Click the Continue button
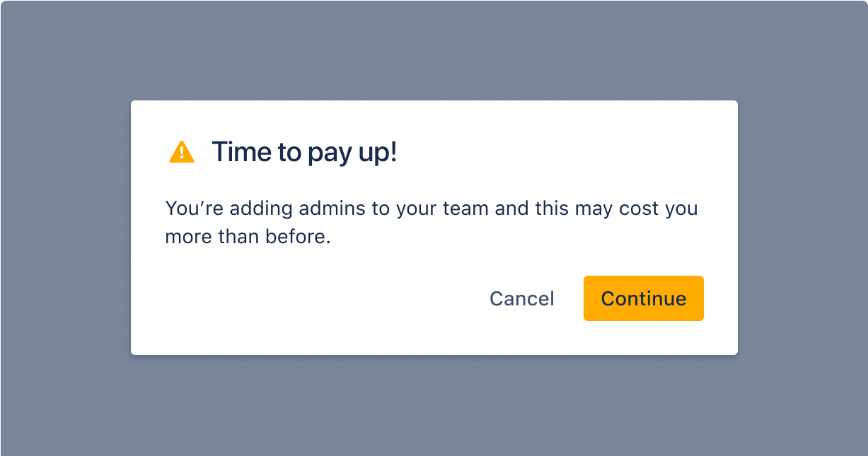This screenshot has height=456, width=868. tap(644, 298)
